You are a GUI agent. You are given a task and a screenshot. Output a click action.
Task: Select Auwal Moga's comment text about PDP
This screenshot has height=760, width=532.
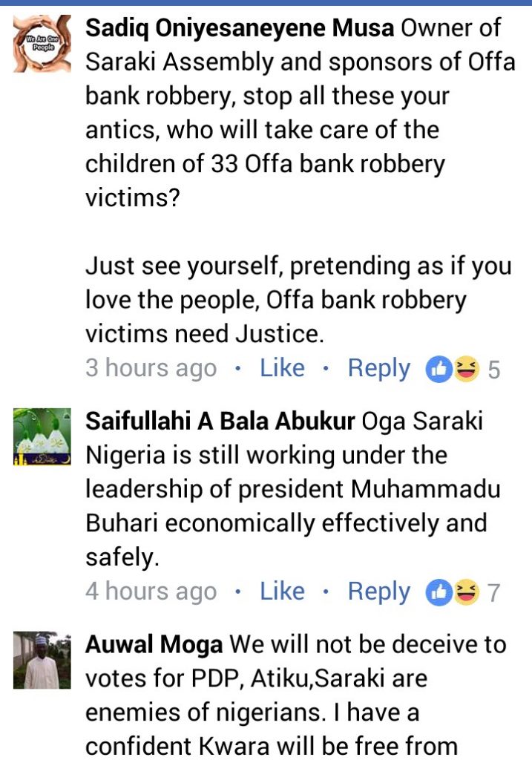(x=297, y=679)
